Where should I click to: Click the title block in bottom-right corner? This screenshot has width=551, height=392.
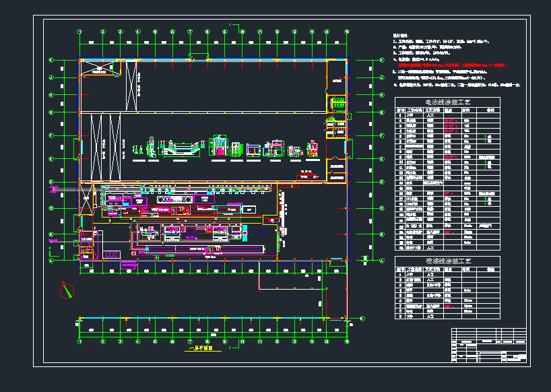[488, 345]
